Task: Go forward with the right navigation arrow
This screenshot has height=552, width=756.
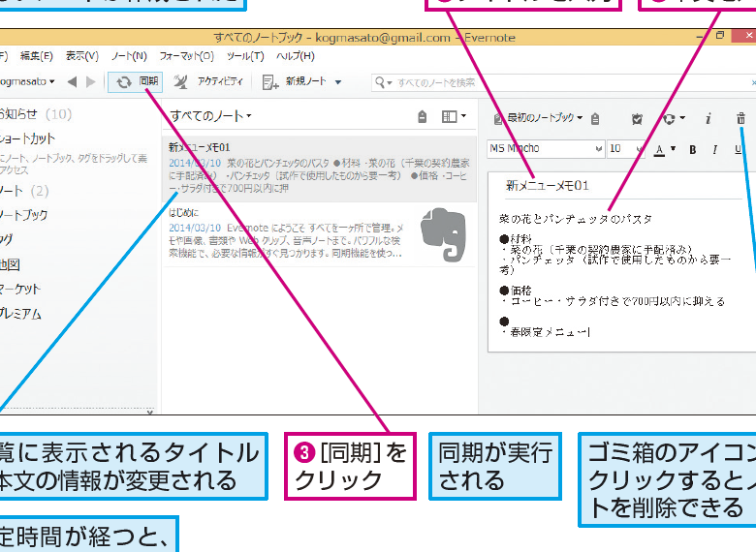Action: 91,82
